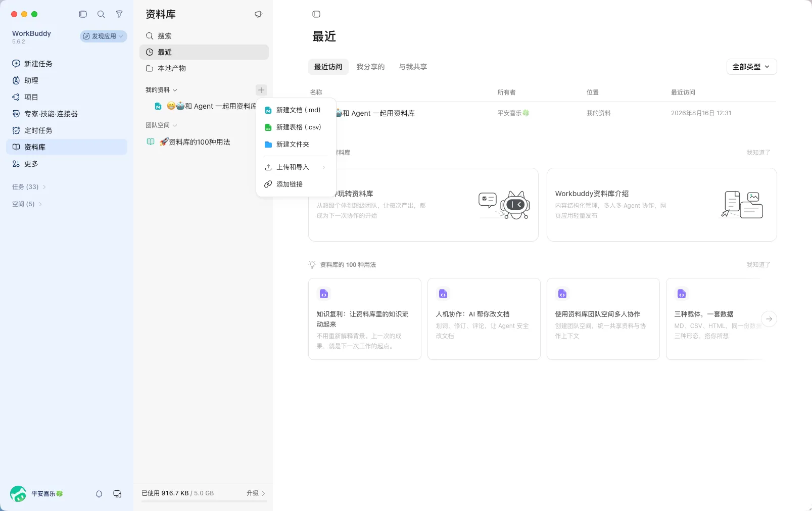
Task: Click the right arrow to show more cards
Action: point(769,319)
